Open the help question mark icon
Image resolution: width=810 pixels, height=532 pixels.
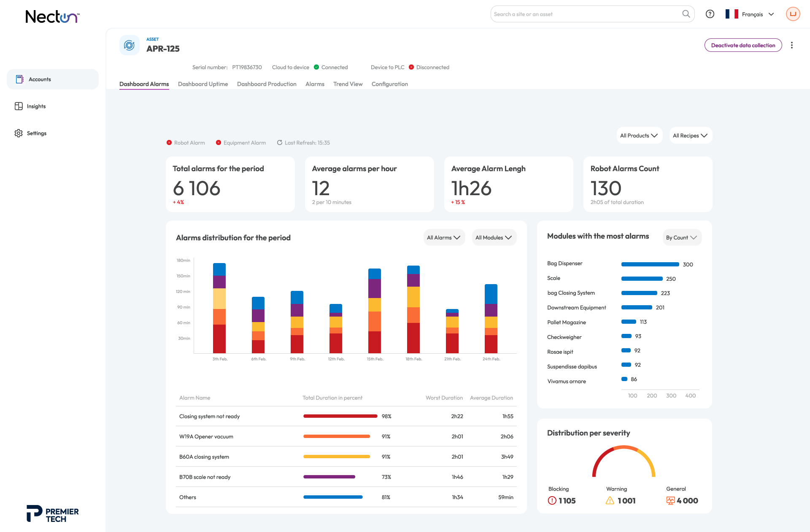[710, 14]
